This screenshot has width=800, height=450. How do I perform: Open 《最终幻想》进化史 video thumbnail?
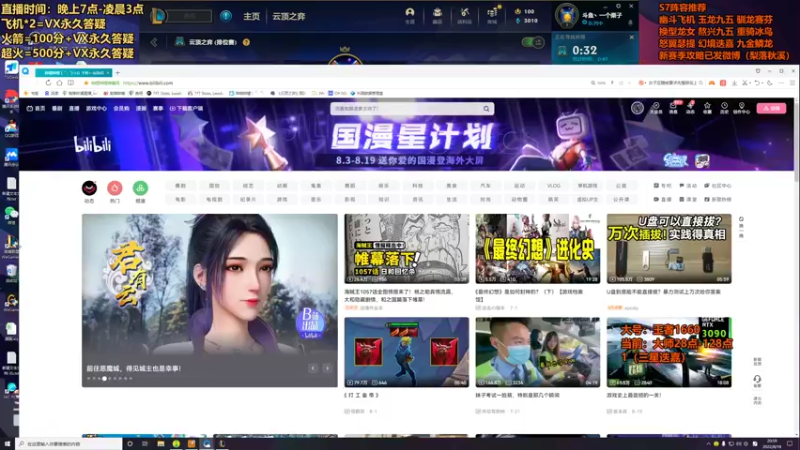tap(538, 248)
